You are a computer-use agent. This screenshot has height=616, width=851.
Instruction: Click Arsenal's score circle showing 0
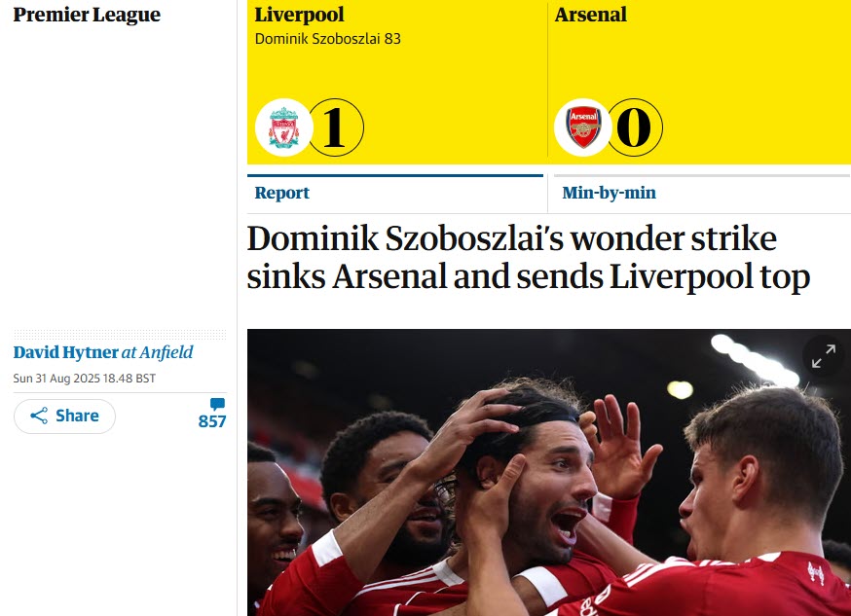(634, 127)
